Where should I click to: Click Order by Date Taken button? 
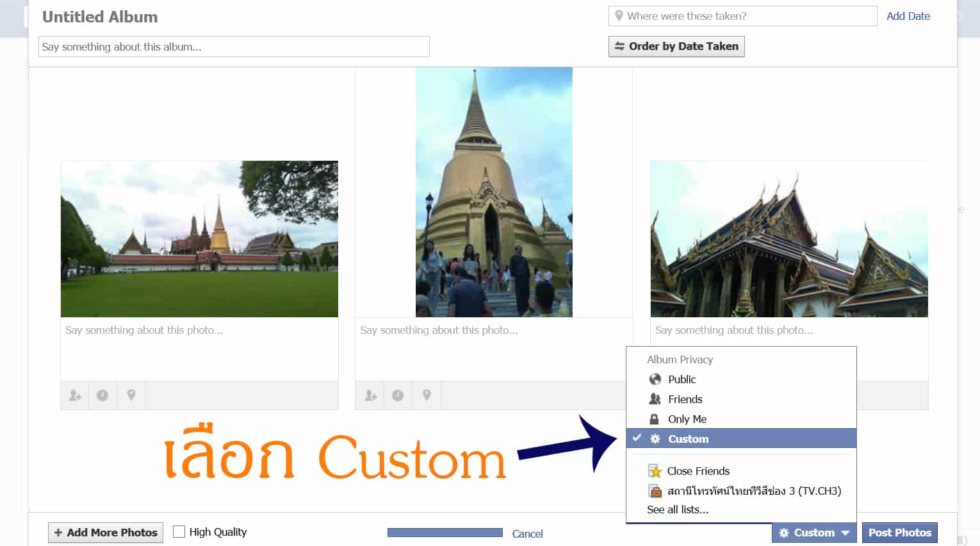click(x=676, y=46)
